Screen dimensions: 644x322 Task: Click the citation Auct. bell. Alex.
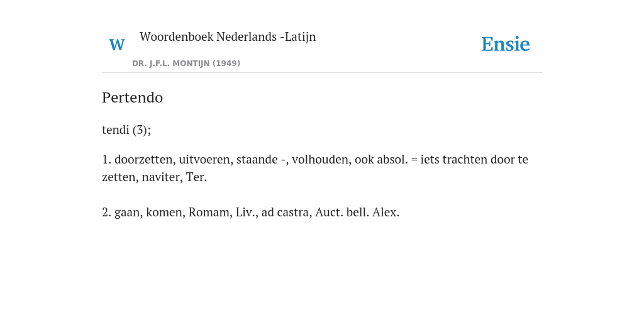(x=357, y=213)
